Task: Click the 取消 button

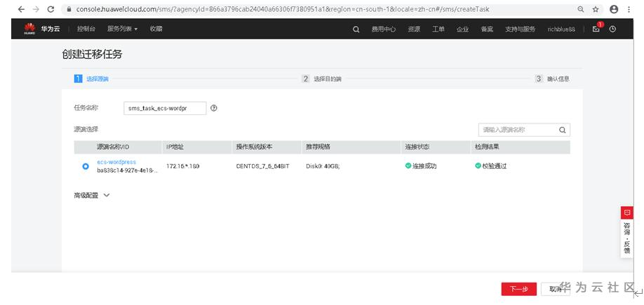Action: pyautogui.click(x=556, y=289)
